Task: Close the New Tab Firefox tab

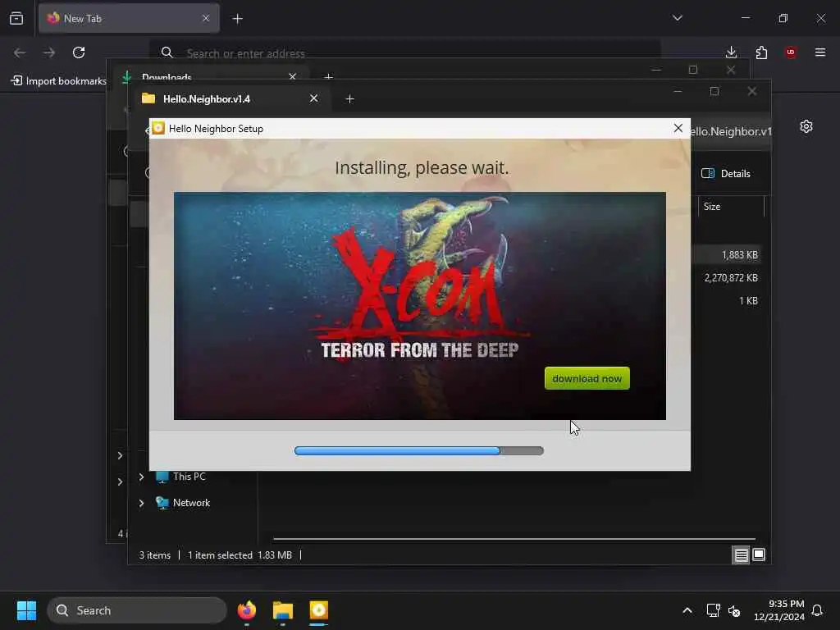Action: 206,18
